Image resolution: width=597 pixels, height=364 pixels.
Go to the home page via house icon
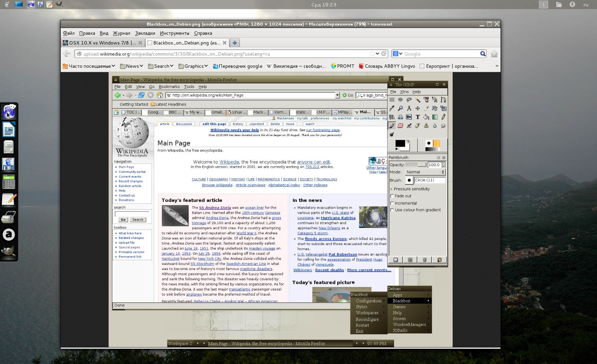tap(494, 54)
